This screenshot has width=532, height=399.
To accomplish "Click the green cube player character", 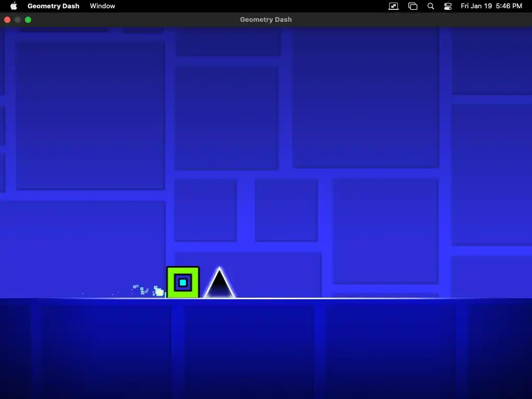I will coord(183,282).
